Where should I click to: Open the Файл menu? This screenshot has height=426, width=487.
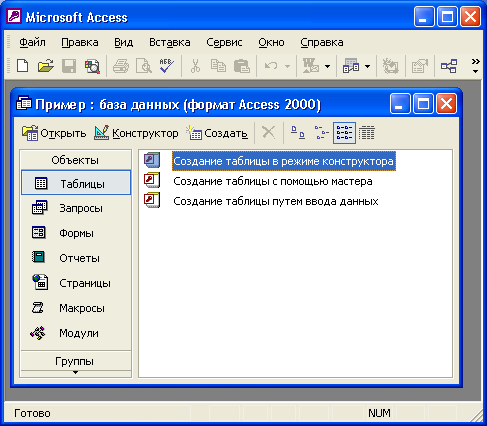[32, 42]
